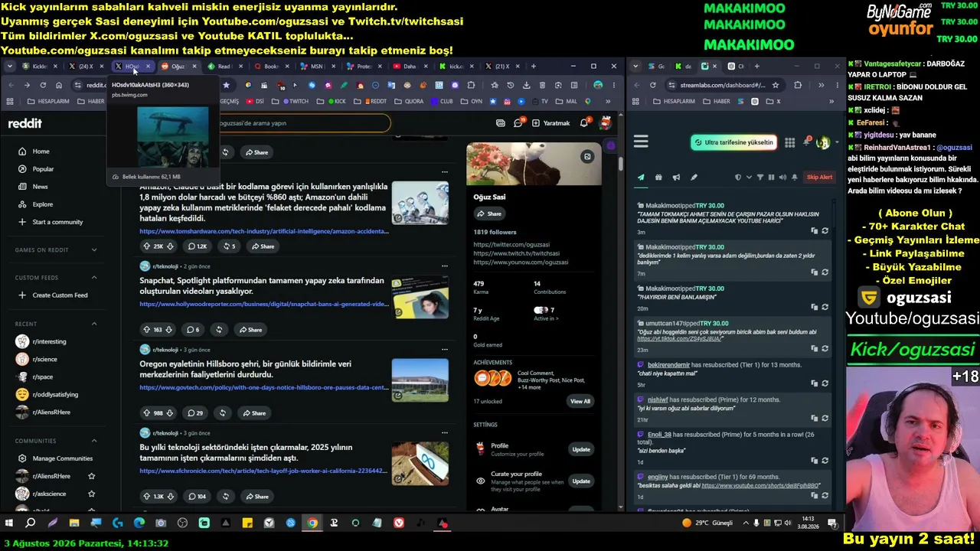Open Windows taskbar search

31,523
